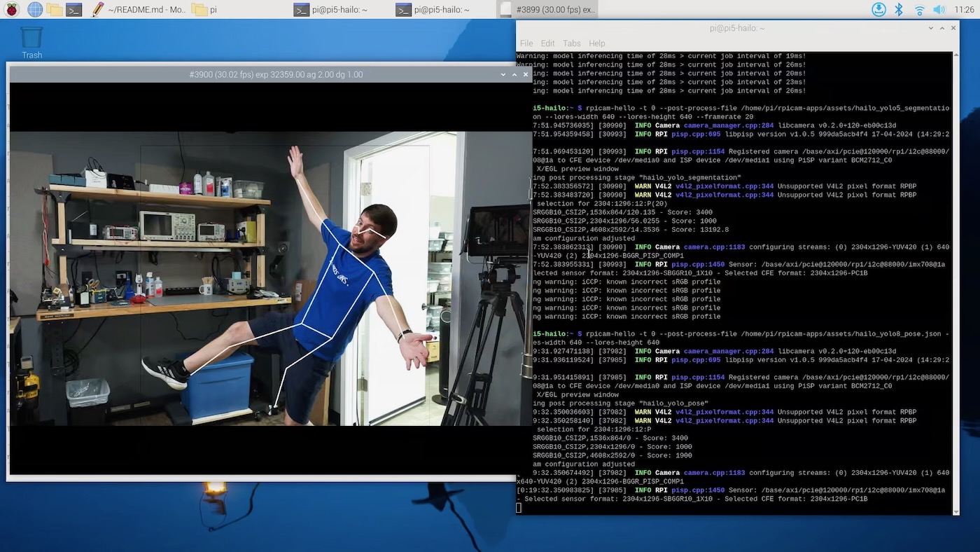
Task: Open the Wi-Fi network tray icon
Action: (x=919, y=9)
